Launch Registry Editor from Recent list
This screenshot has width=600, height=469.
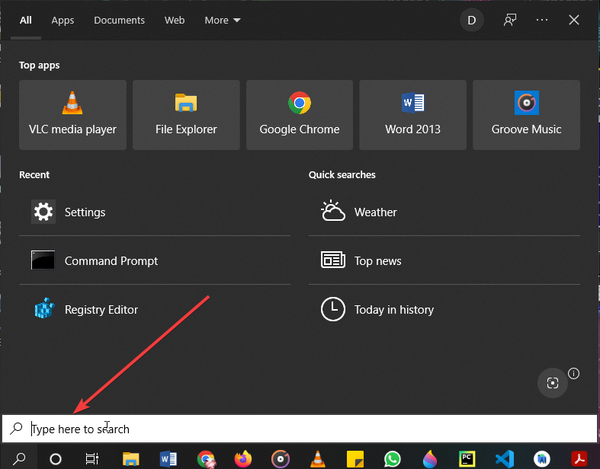tap(101, 310)
